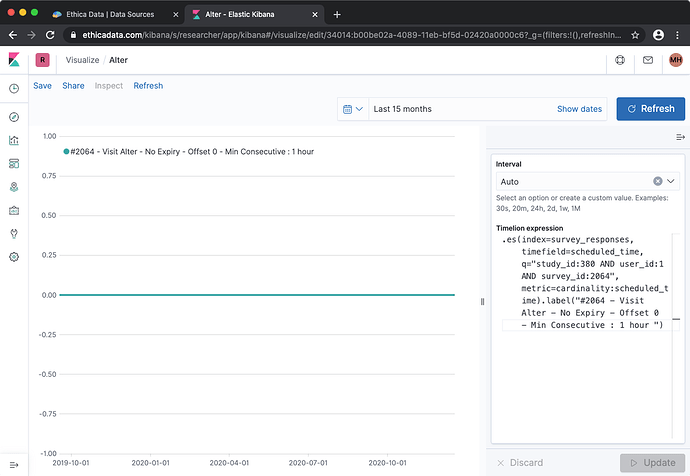Open the MH user avatar menu
Viewport: 690px width, 476px height.
[676, 60]
